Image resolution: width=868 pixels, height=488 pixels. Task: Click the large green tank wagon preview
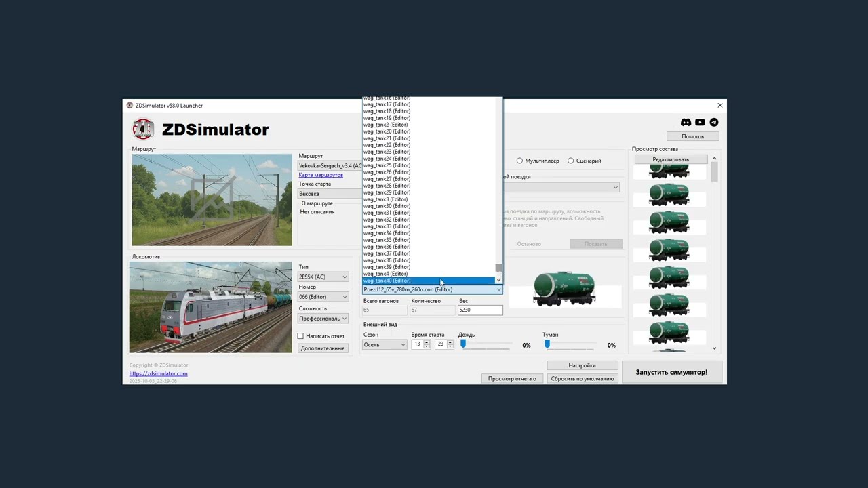click(x=564, y=289)
